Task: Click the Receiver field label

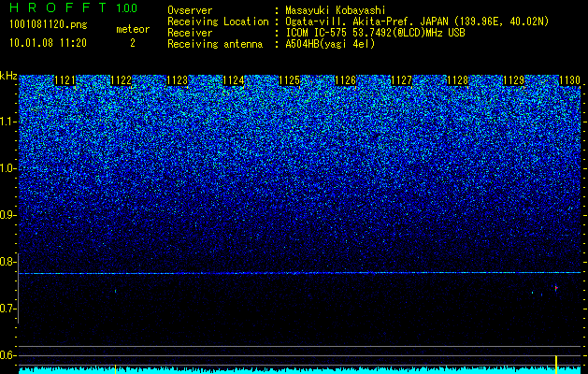Action: coord(190,33)
